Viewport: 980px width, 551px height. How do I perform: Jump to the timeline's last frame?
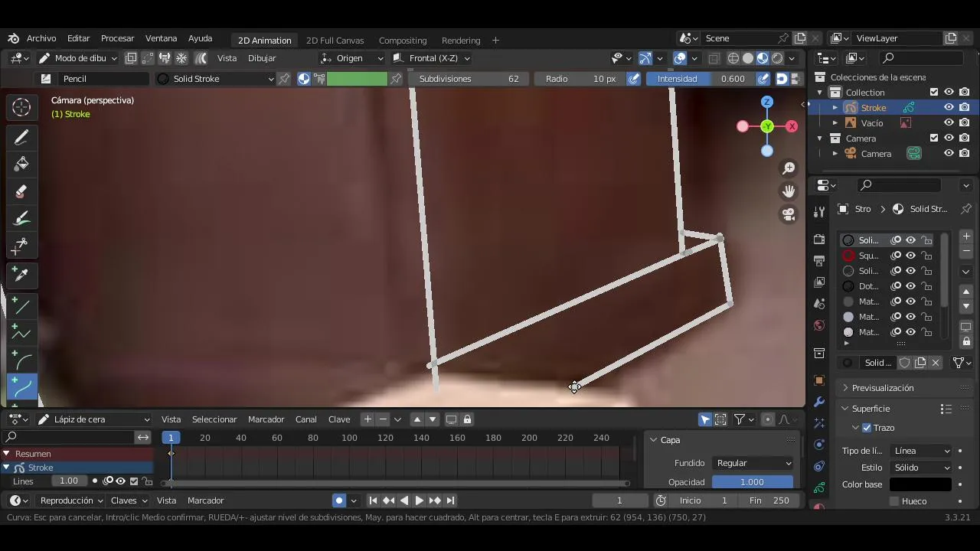pyautogui.click(x=451, y=500)
